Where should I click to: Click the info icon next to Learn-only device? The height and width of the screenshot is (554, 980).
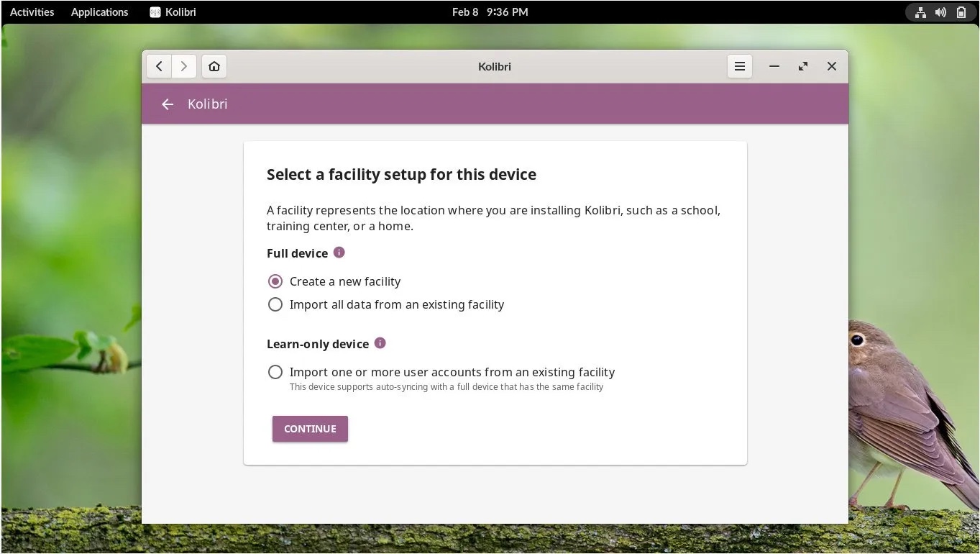(x=380, y=343)
